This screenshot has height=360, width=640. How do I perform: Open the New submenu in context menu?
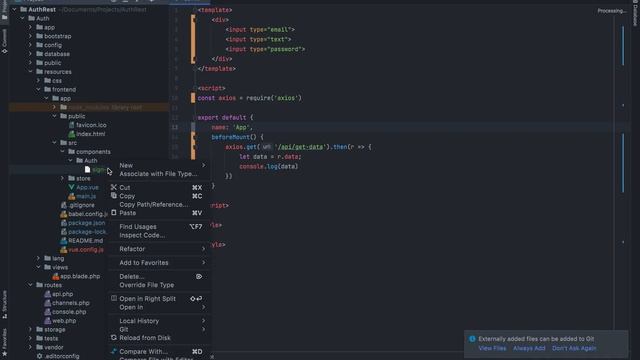pos(159,165)
